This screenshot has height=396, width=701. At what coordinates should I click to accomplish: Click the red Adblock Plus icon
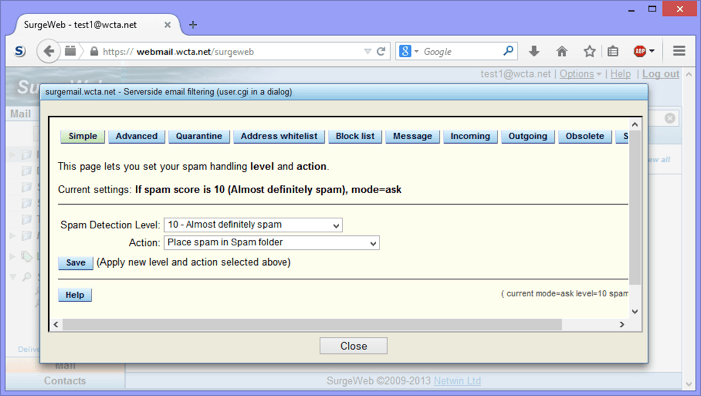[640, 51]
